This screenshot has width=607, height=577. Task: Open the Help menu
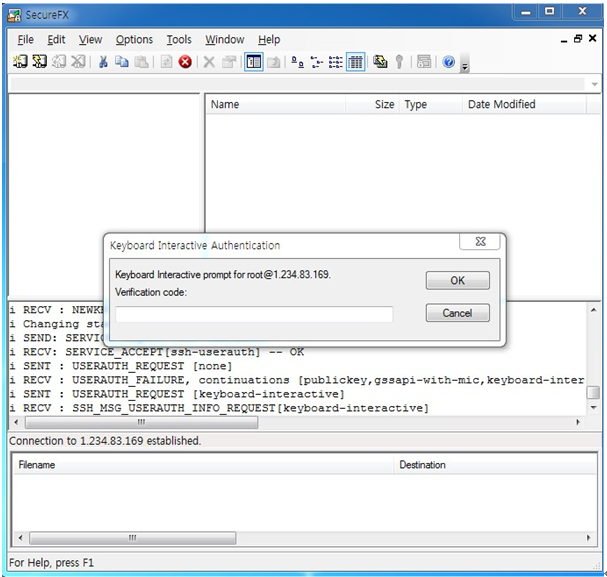click(x=269, y=39)
